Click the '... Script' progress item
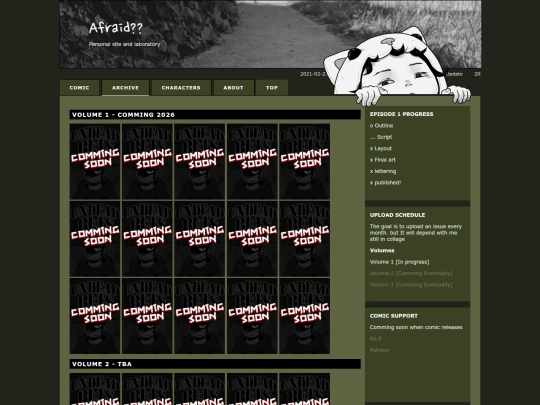This screenshot has height=405, width=540. pyautogui.click(x=381, y=137)
